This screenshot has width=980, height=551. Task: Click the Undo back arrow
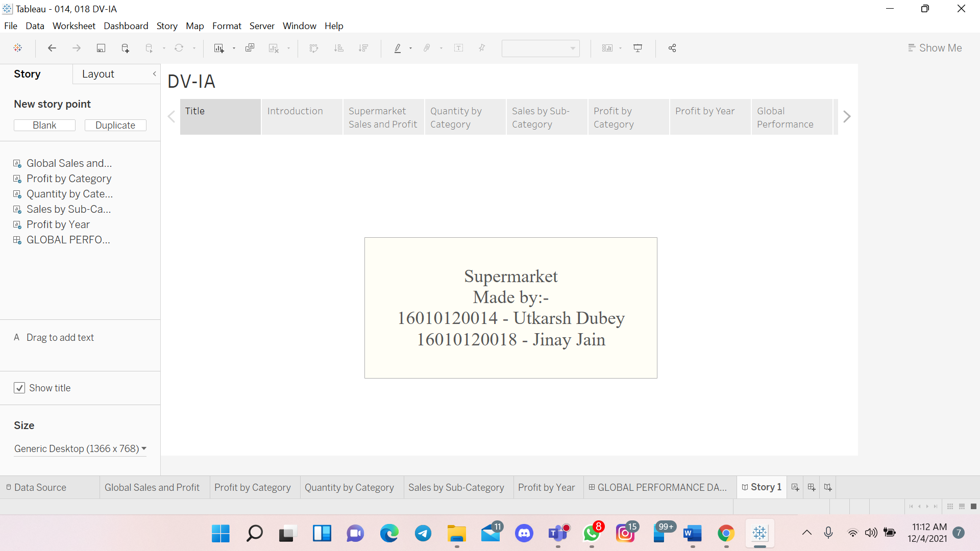(52, 48)
